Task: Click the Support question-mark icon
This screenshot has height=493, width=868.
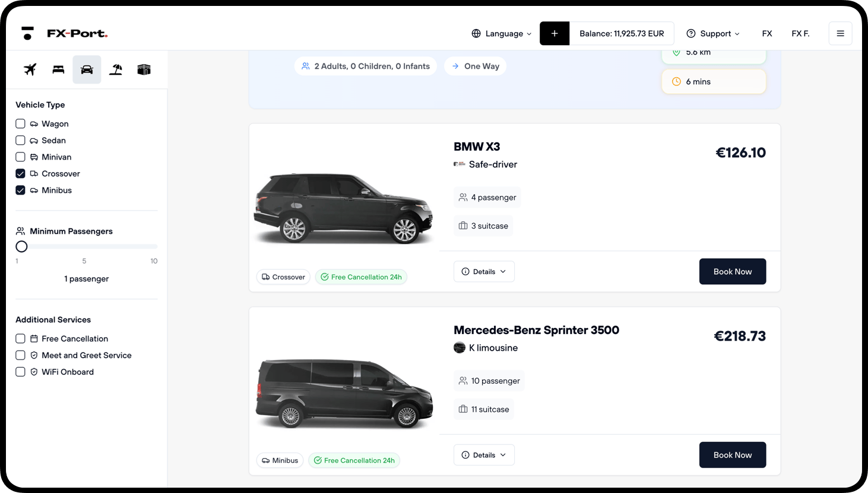Action: pos(691,33)
